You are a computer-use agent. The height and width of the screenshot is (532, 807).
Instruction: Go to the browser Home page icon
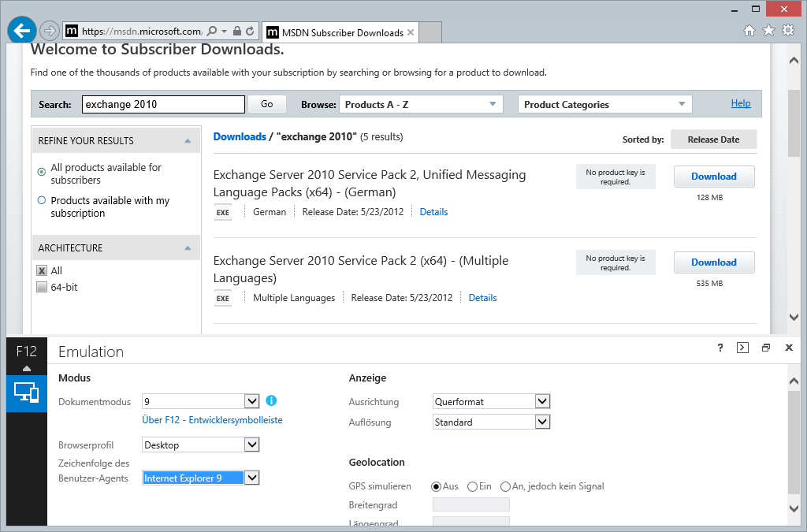tap(749, 31)
